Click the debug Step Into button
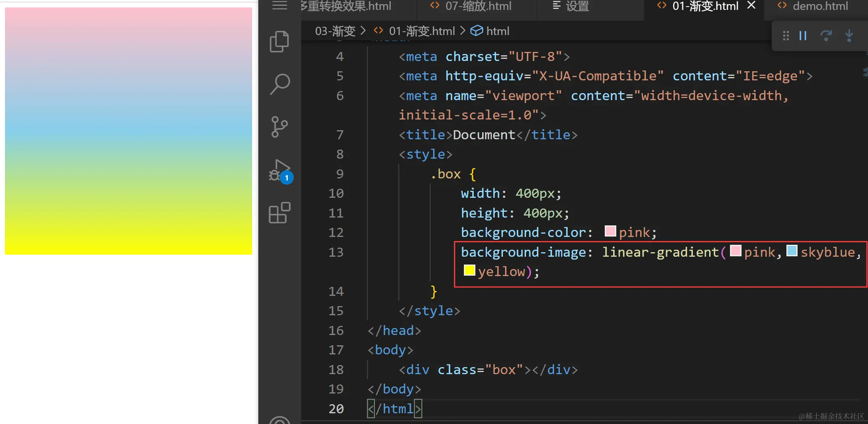 tap(849, 36)
